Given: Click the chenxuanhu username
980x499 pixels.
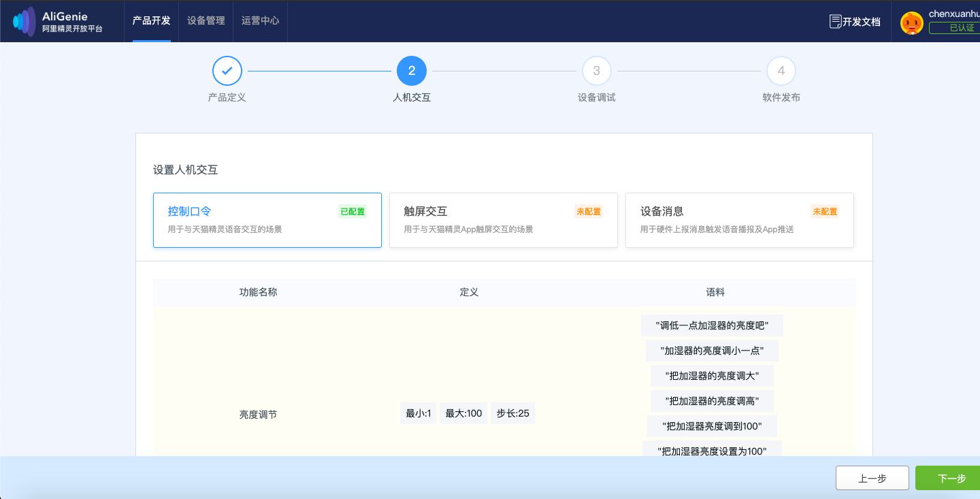Looking at the screenshot, I should tap(954, 14).
